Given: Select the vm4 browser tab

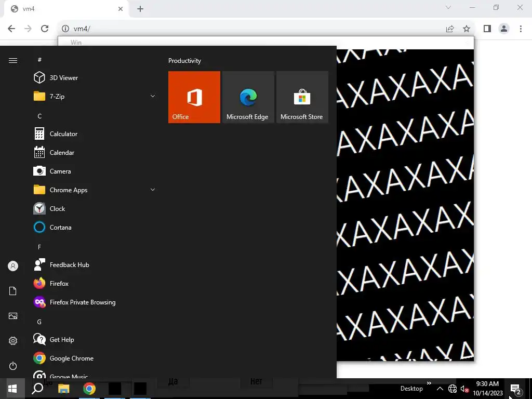Looking at the screenshot, I should 66,9.
